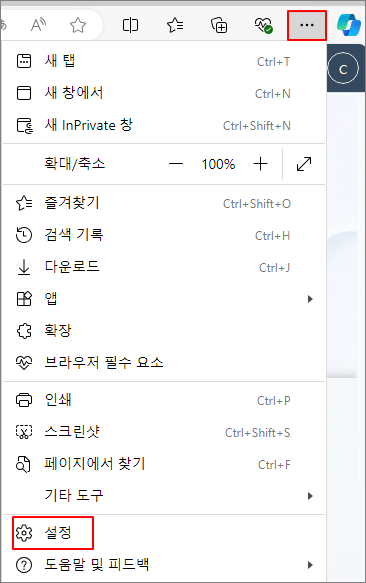
Task: Choose 새 창에서 from the menu
Action: pyautogui.click(x=164, y=93)
